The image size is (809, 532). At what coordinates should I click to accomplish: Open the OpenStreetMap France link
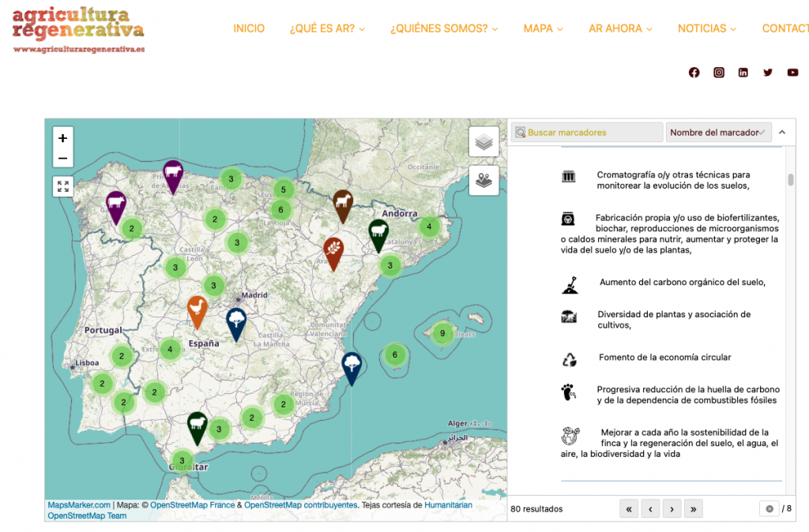(192, 505)
